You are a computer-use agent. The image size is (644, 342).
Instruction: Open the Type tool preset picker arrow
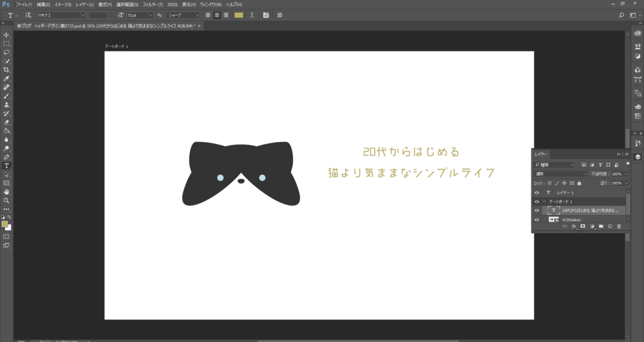16,15
